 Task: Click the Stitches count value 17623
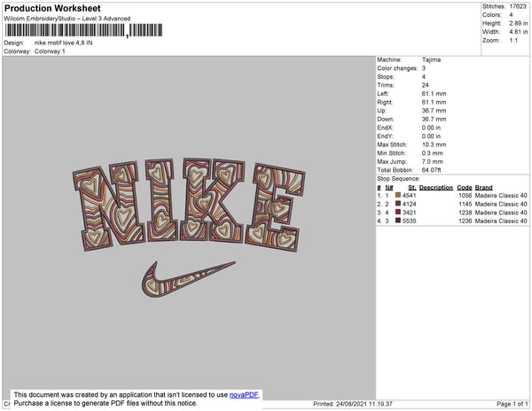[518, 6]
